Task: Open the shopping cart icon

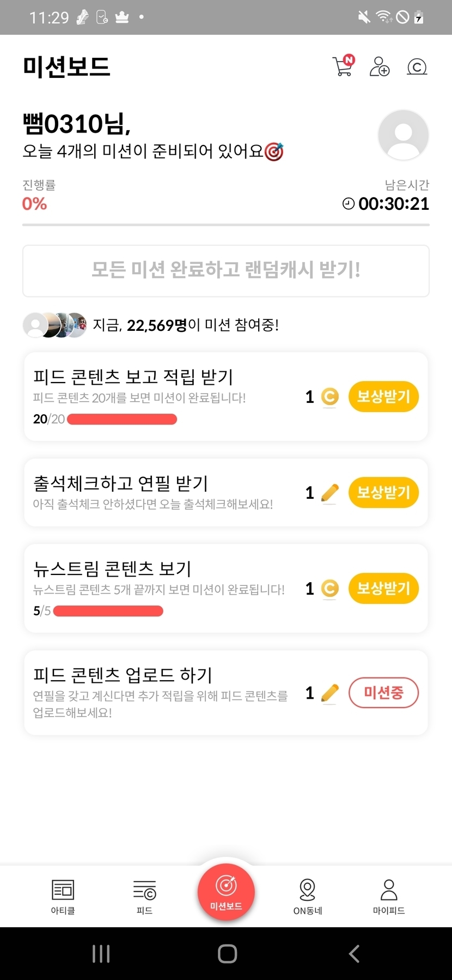Action: point(343,66)
